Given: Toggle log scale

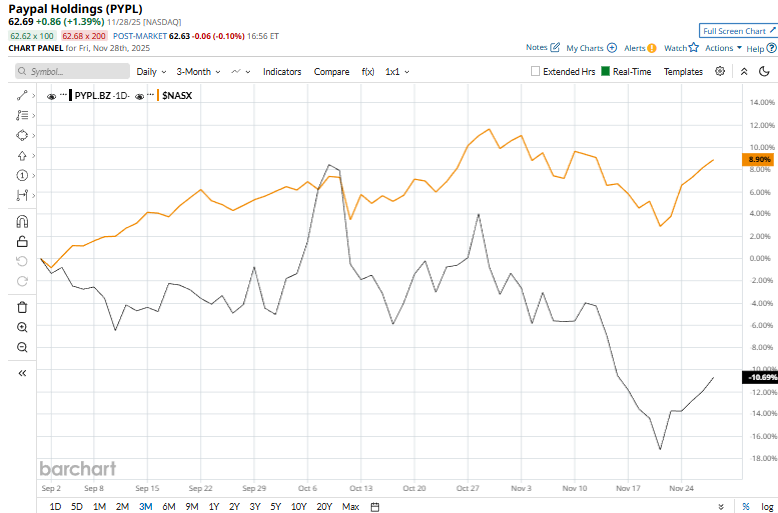Looking at the screenshot, I should coord(767,507).
